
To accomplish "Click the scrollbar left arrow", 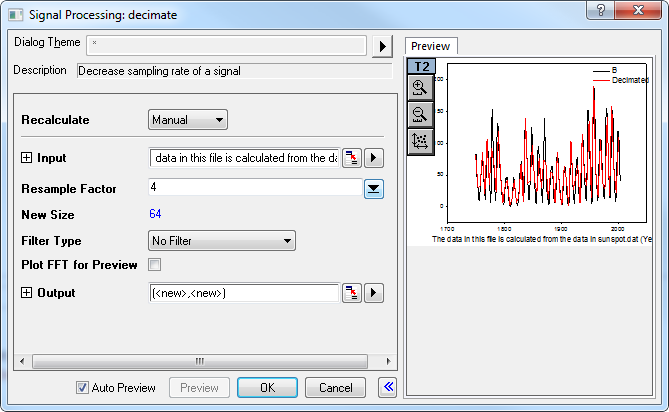I will (22, 361).
